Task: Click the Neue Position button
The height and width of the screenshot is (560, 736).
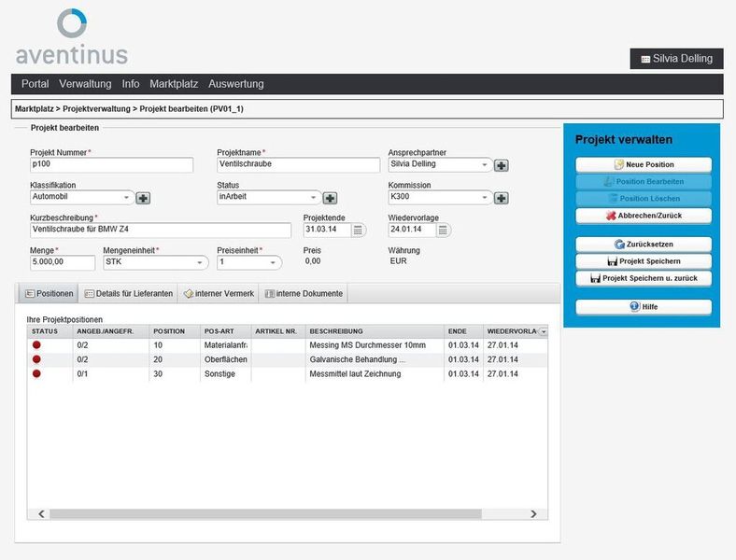Action: point(643,165)
